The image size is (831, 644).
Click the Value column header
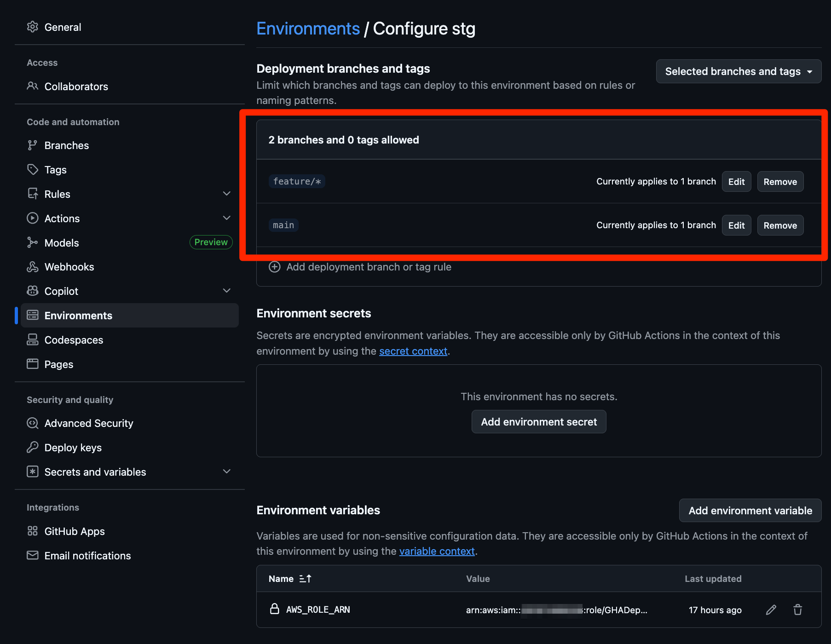pyautogui.click(x=478, y=579)
